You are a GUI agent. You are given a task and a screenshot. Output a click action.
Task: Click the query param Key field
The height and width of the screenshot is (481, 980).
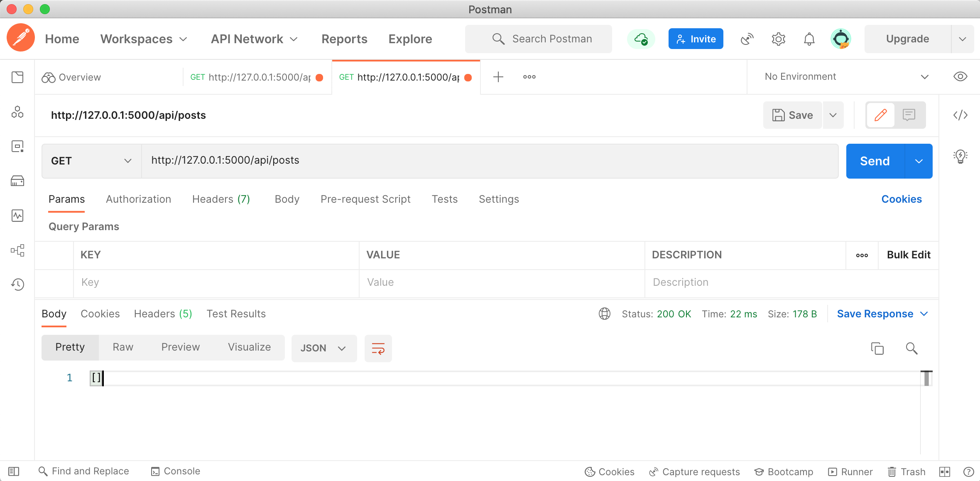point(216,283)
